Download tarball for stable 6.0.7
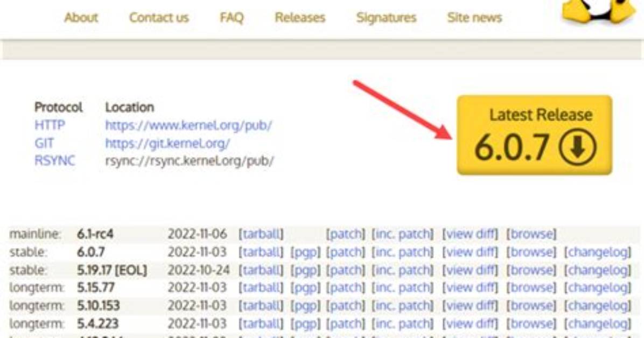The image size is (644, 338). pyautogui.click(x=261, y=252)
